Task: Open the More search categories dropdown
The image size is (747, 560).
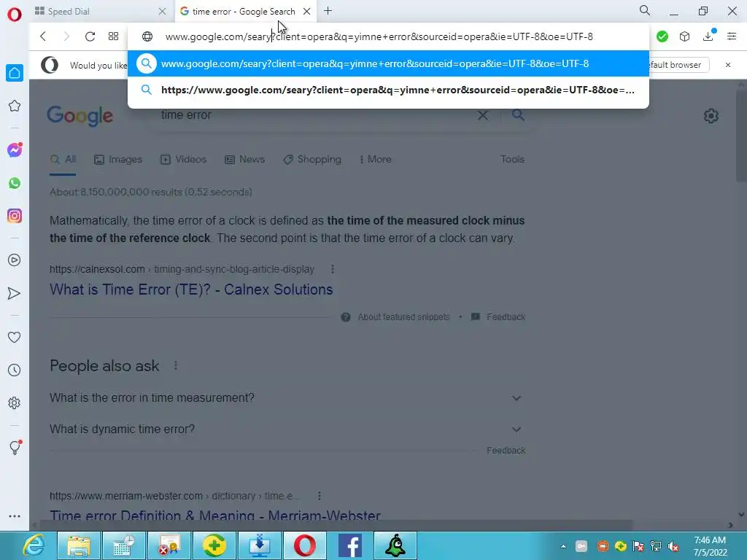Action: (376, 160)
